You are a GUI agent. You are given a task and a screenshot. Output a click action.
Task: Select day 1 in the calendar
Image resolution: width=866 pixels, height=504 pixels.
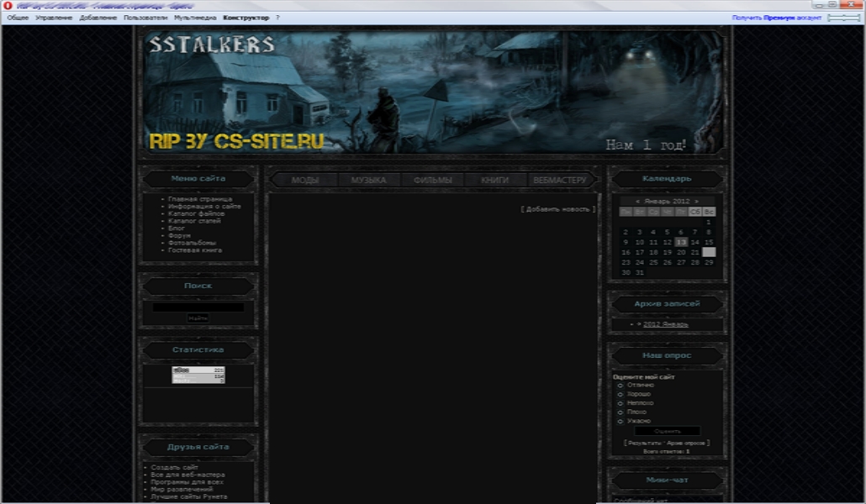click(x=709, y=222)
